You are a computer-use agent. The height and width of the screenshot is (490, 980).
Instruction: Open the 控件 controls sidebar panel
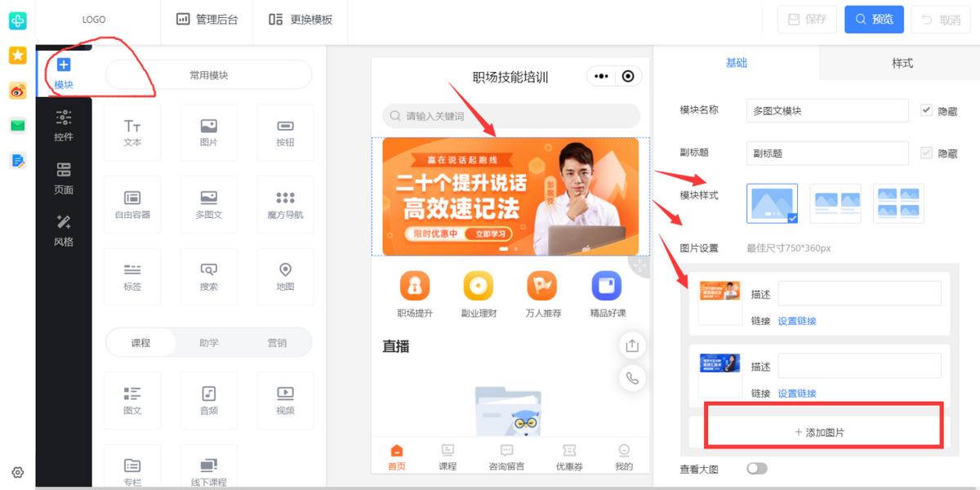64,125
